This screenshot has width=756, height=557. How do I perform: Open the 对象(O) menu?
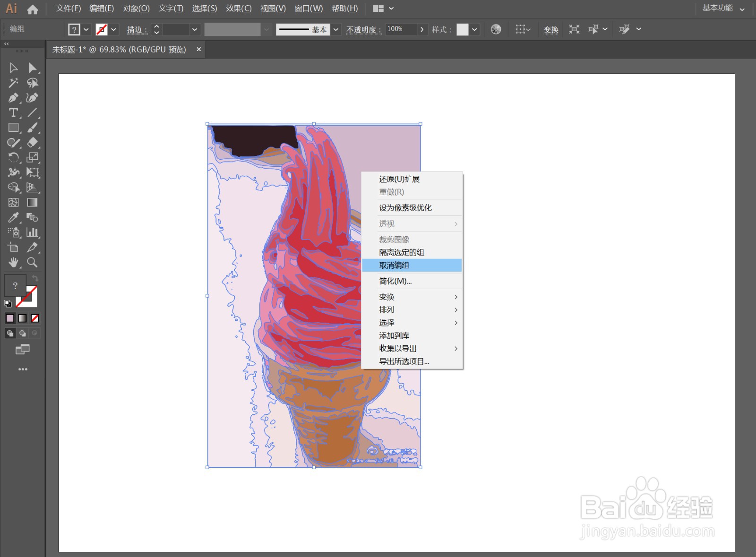[136, 9]
